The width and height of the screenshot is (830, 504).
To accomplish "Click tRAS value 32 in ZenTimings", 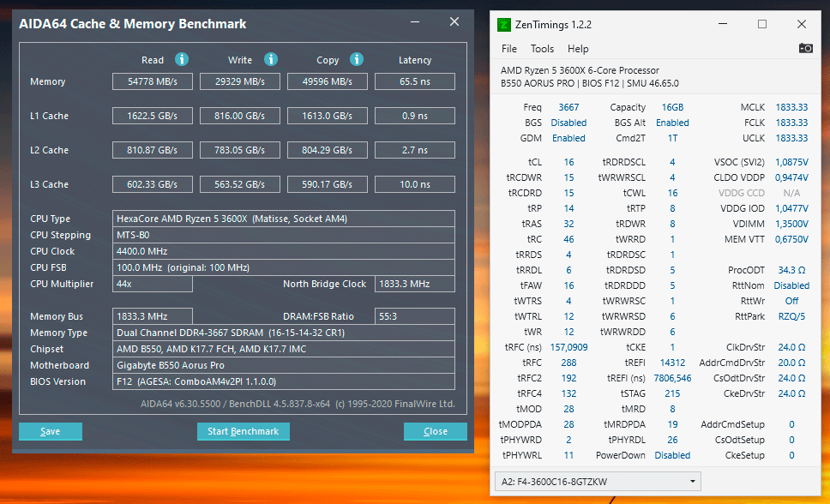I will 568,224.
